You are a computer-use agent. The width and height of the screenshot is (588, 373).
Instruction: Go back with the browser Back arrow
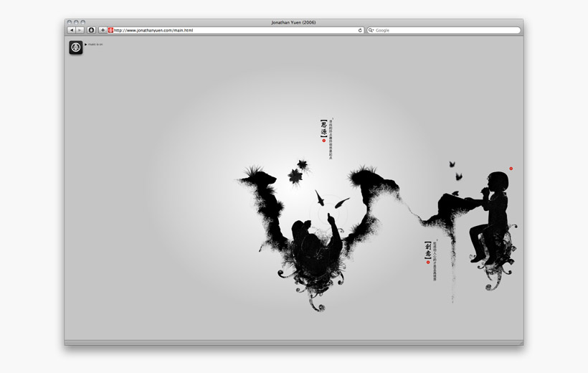tap(71, 30)
